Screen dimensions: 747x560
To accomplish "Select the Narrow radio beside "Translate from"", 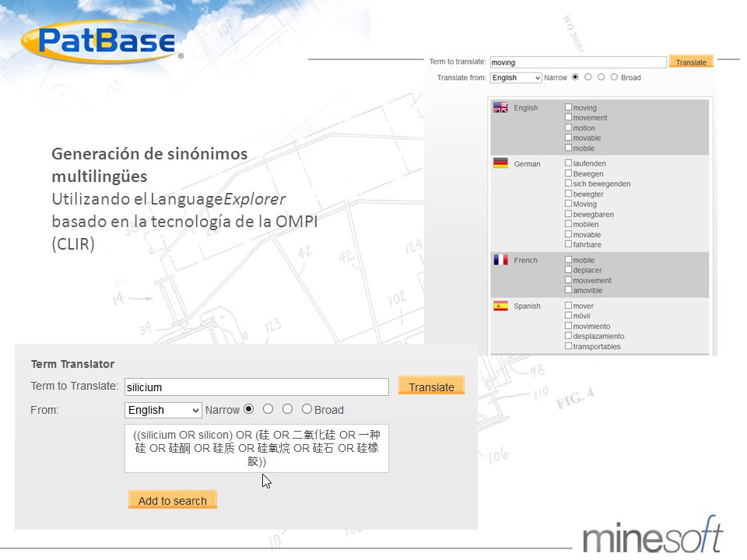I will (x=576, y=77).
